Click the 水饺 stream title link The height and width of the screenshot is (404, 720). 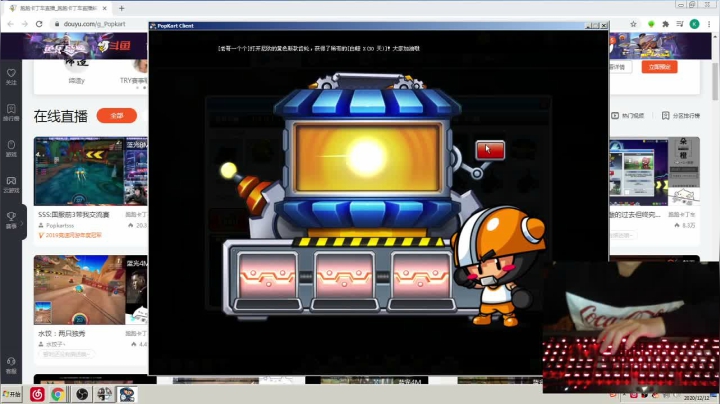(x=62, y=333)
